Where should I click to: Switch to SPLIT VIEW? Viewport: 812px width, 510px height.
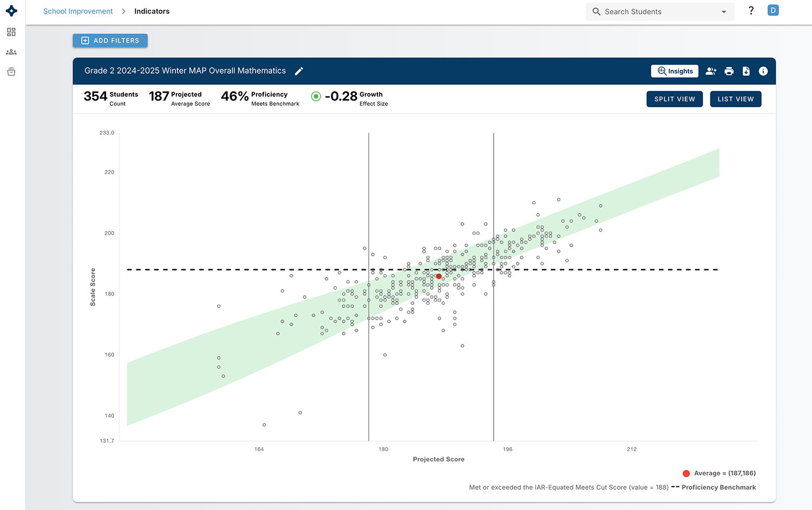pyautogui.click(x=675, y=99)
